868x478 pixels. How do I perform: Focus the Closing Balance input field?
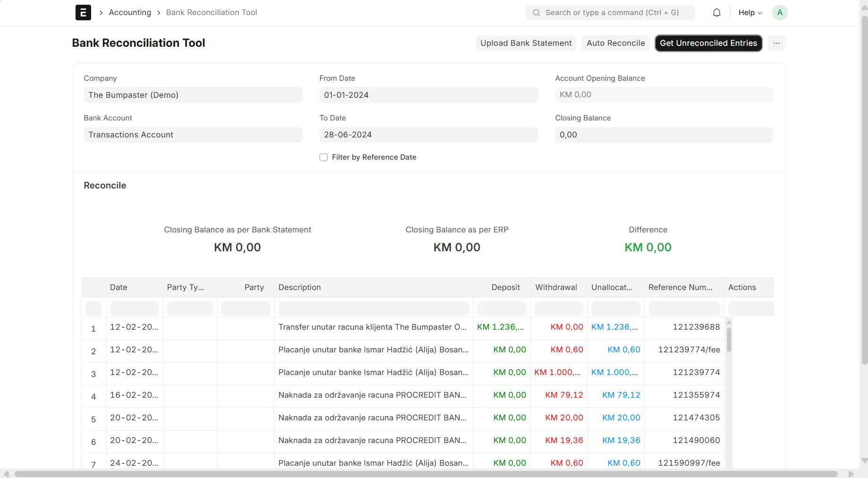pyautogui.click(x=664, y=135)
